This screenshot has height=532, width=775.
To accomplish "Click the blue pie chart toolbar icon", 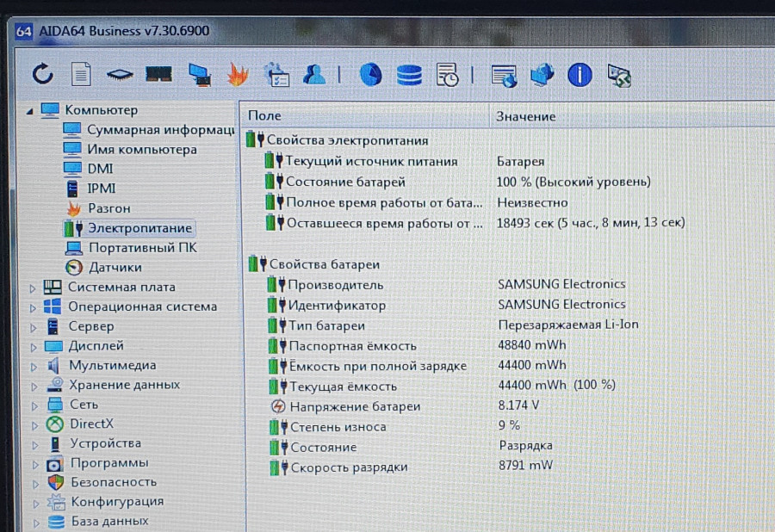I will click(x=370, y=75).
